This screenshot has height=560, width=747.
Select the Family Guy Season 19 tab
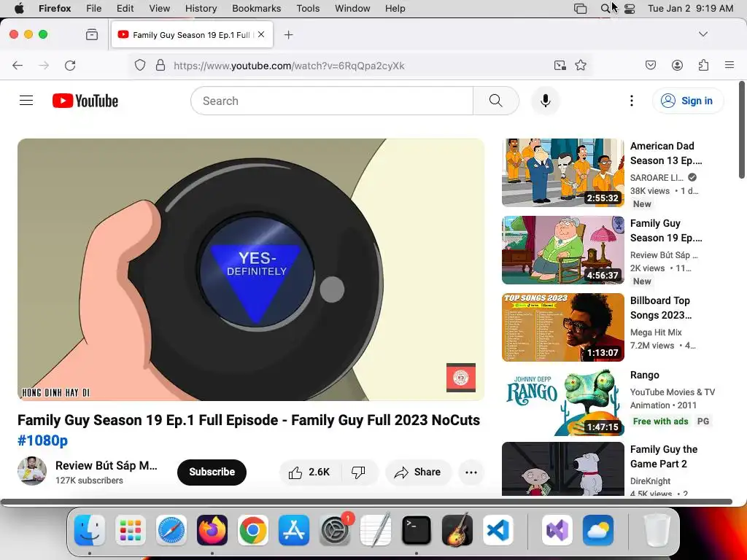[x=192, y=34]
